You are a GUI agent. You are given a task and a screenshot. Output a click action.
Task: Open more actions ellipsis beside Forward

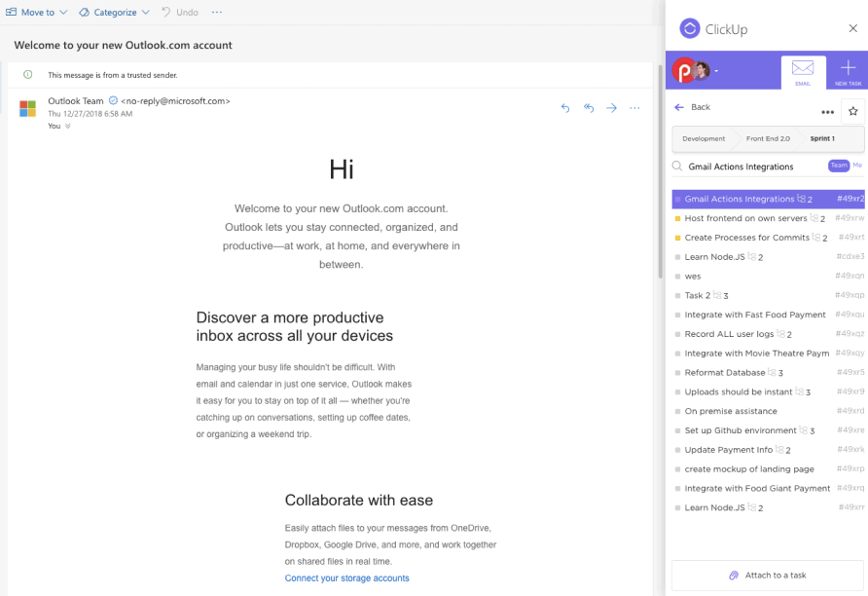coord(635,108)
